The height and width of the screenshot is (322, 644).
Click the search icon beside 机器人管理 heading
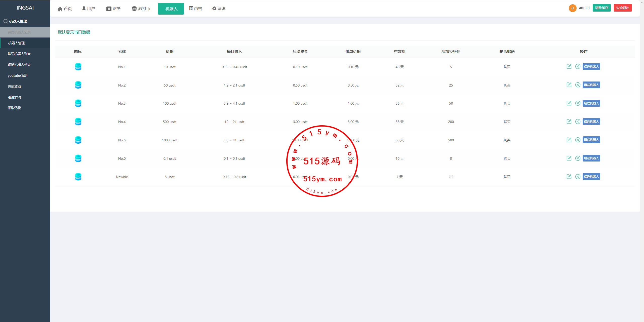5,21
